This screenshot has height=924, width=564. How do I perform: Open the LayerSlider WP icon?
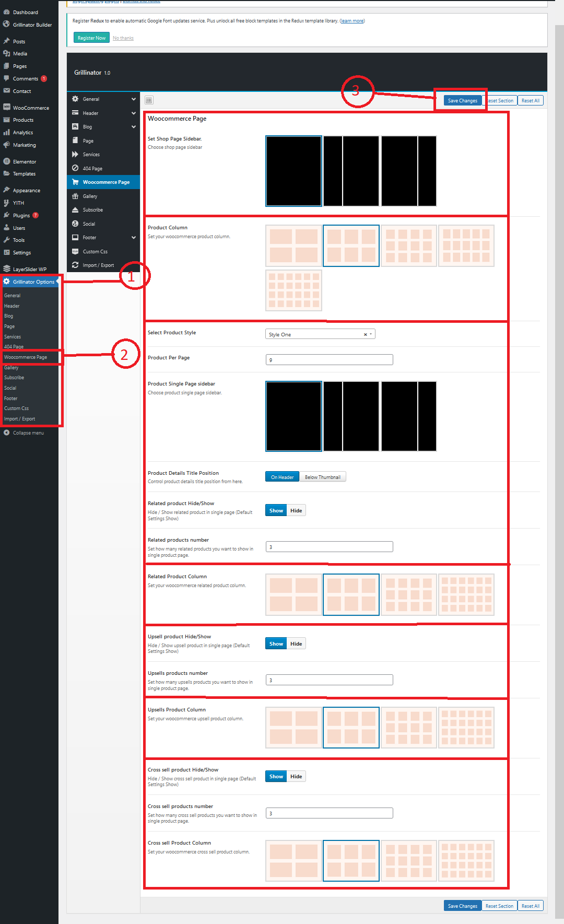[x=6, y=269]
